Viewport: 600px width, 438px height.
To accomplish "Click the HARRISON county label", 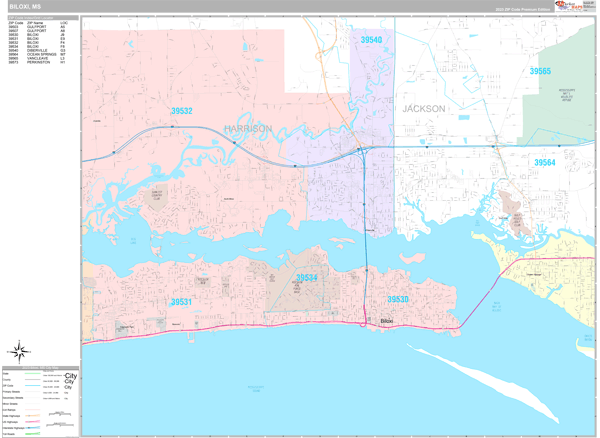I will coord(248,129).
